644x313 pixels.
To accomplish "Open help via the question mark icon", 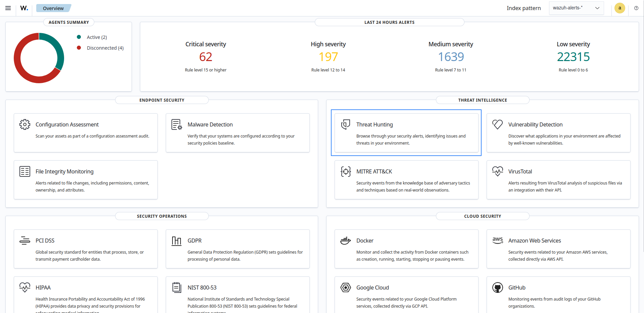I will tap(636, 8).
